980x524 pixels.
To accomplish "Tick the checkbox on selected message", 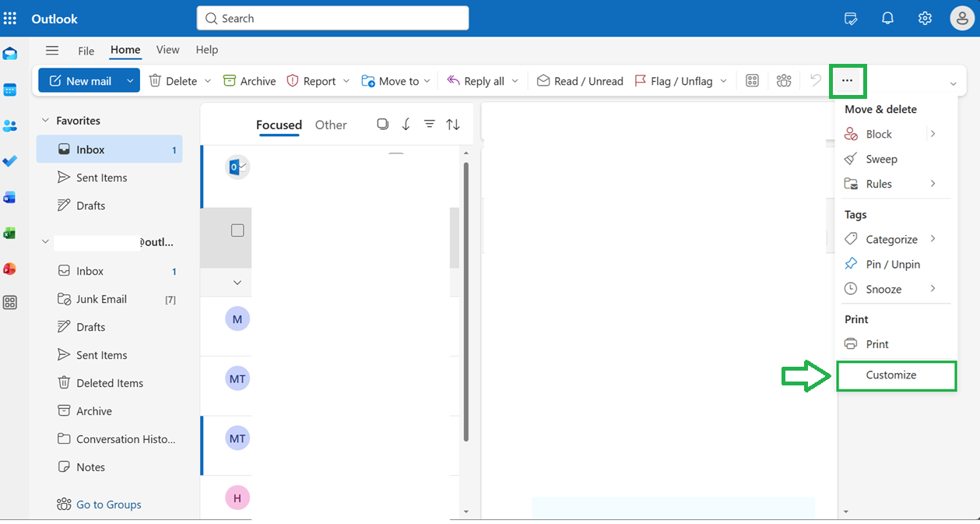I will tap(237, 230).
